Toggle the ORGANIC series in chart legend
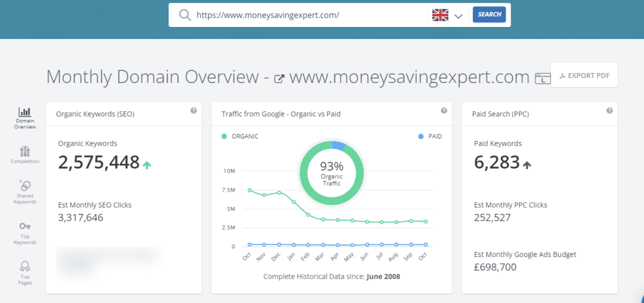This screenshot has height=303, width=644. (241, 136)
